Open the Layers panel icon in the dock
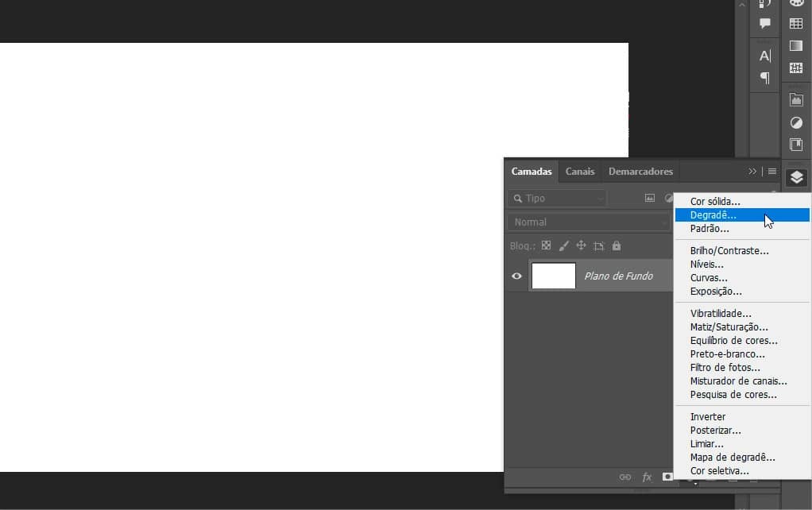 [796, 178]
